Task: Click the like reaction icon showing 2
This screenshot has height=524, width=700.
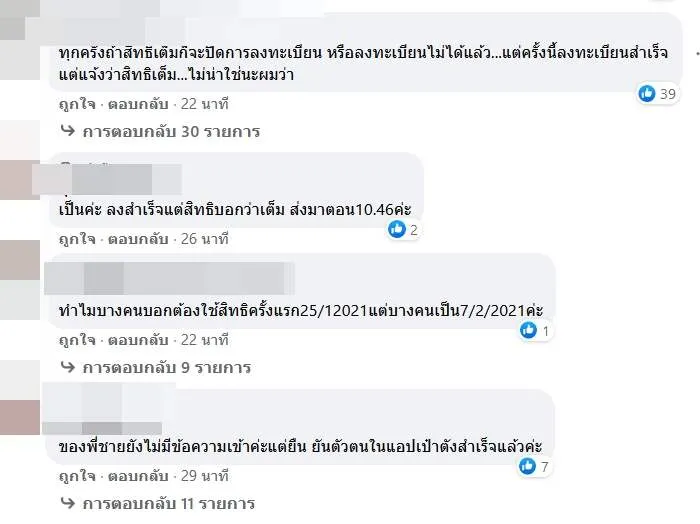Action: 397,230
